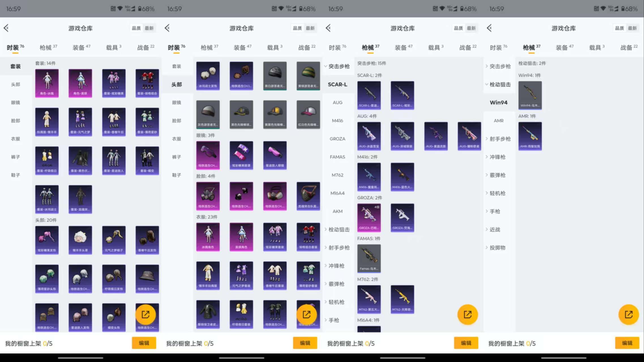Open the 套装-蝶变 outfit thumbnail
This screenshot has width=644, height=362.
click(147, 160)
